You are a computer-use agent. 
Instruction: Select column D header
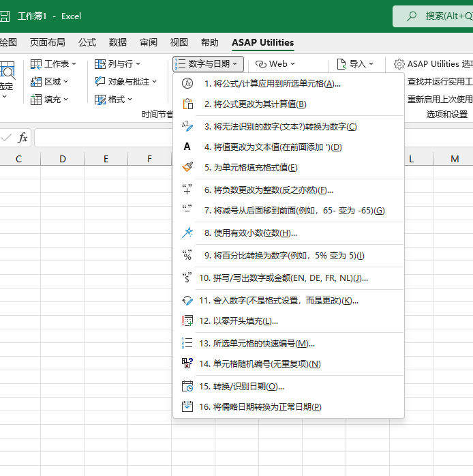tap(63, 159)
